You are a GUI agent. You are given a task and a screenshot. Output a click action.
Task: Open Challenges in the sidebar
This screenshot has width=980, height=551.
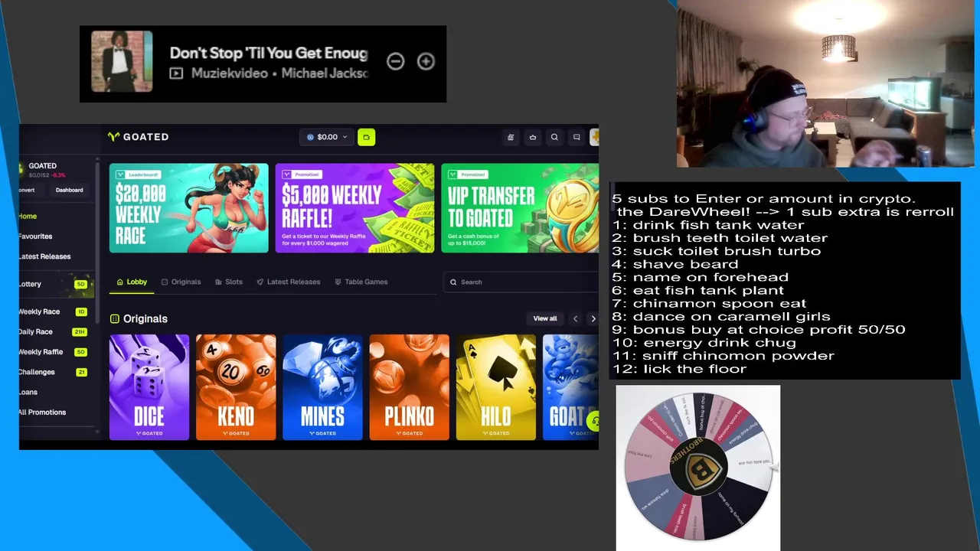[x=38, y=372]
